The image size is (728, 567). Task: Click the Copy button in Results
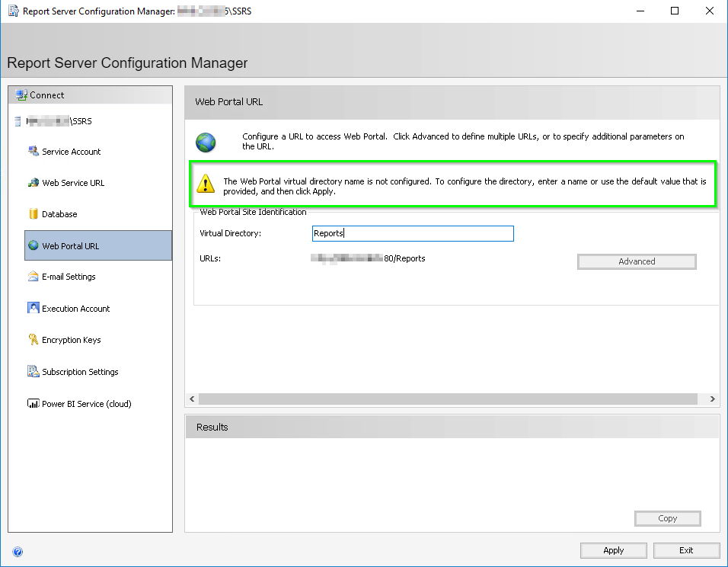click(668, 518)
